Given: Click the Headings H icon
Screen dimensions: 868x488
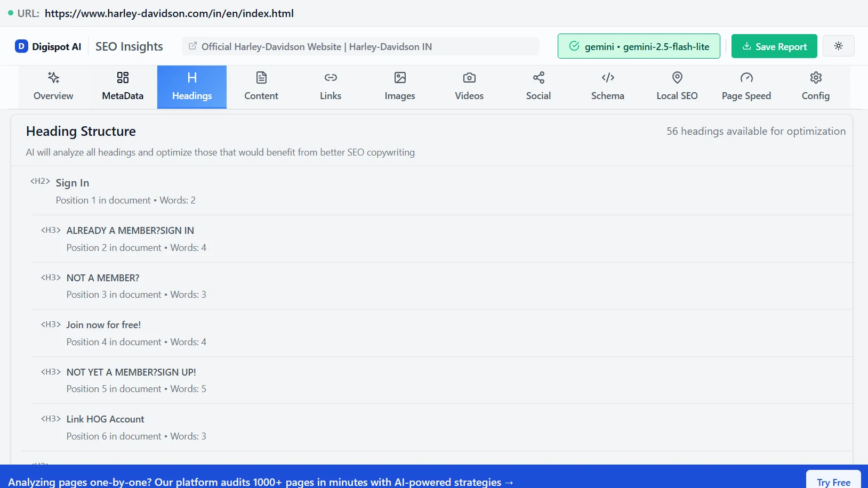Looking at the screenshot, I should tap(192, 78).
